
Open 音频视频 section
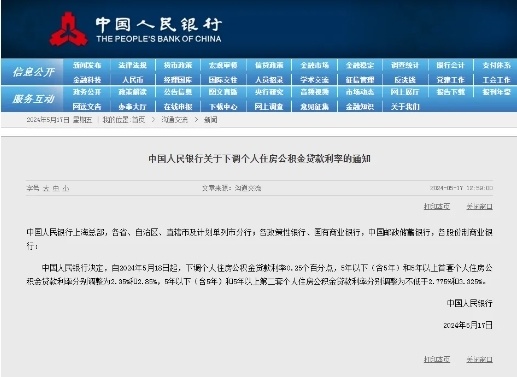[x=314, y=92]
